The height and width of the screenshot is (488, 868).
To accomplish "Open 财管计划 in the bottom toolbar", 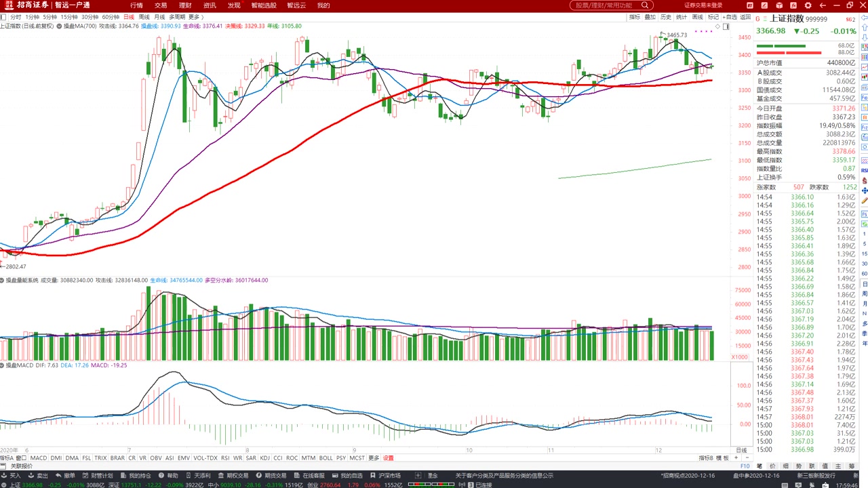I will click(x=97, y=476).
